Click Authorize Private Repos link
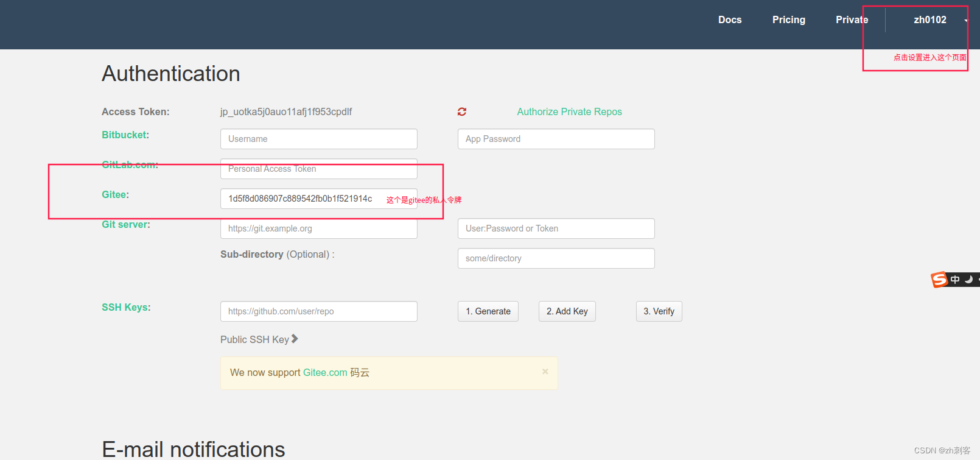Viewport: 980px width, 460px height. pos(569,111)
